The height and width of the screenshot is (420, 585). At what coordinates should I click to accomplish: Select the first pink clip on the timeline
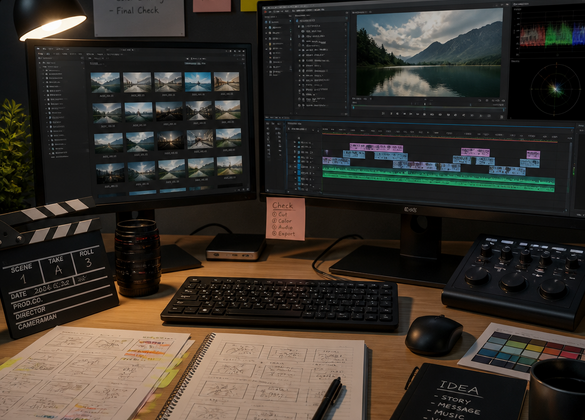click(376, 148)
